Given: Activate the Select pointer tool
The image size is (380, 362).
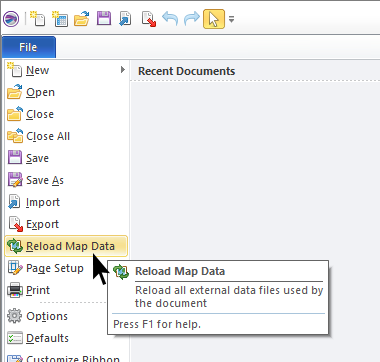Looking at the screenshot, I should point(214,19).
